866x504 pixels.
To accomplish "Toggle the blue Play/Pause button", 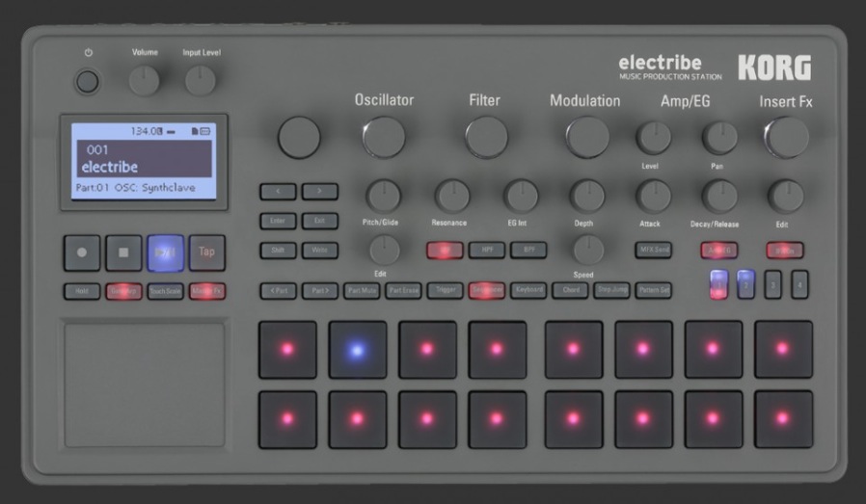I will click(165, 252).
